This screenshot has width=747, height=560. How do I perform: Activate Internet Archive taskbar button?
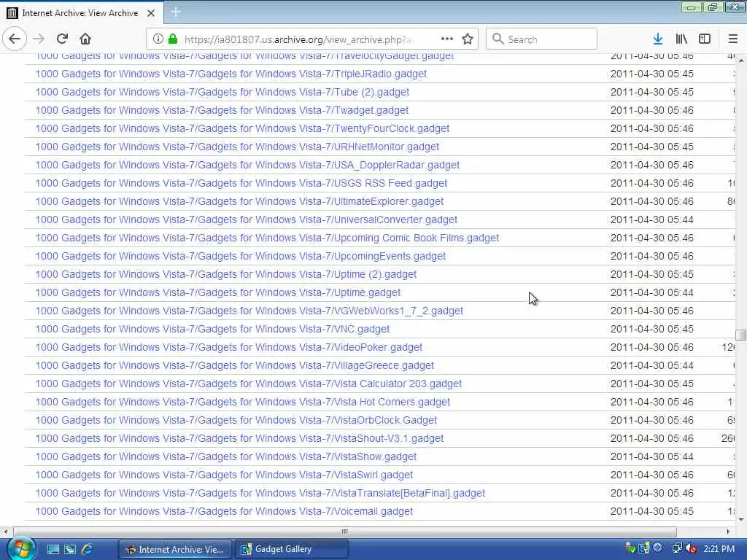[x=174, y=550]
